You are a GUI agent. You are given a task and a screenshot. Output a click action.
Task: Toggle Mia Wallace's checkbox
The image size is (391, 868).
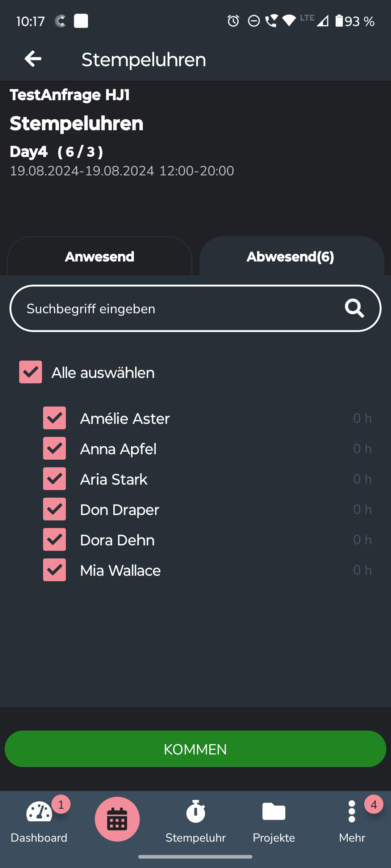(55, 570)
